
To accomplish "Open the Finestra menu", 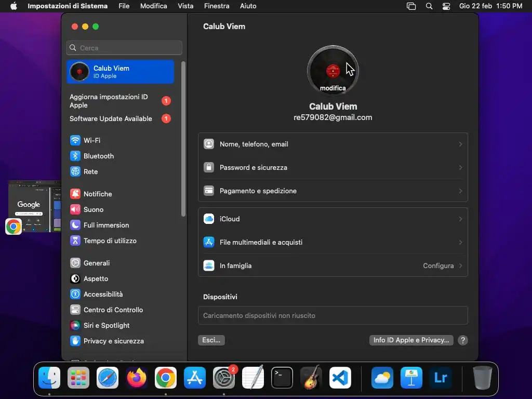I will click(217, 6).
